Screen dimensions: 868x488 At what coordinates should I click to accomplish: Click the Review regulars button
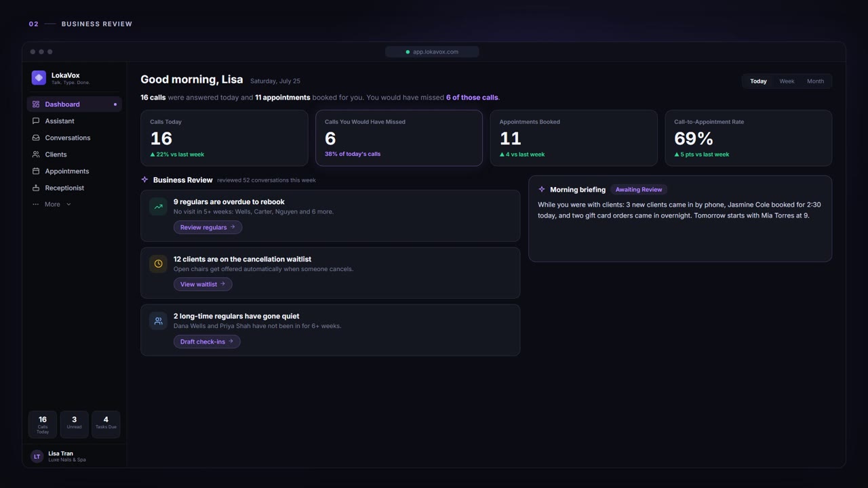tap(208, 227)
